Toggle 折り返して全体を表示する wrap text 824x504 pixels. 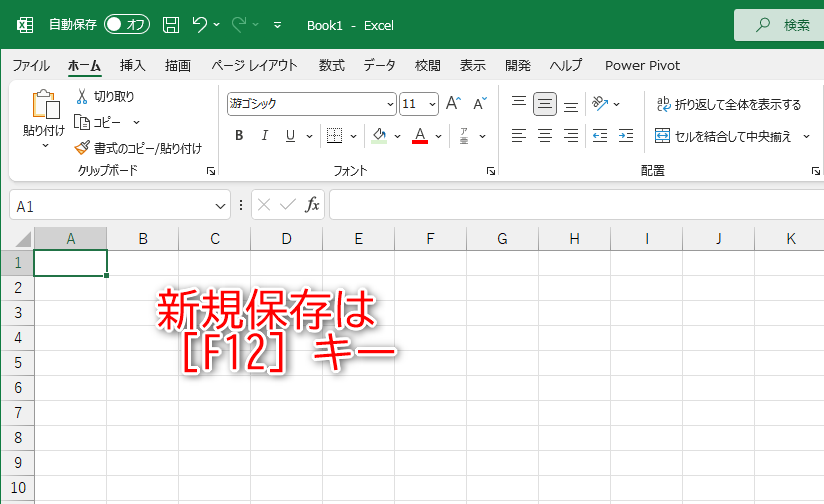[728, 104]
